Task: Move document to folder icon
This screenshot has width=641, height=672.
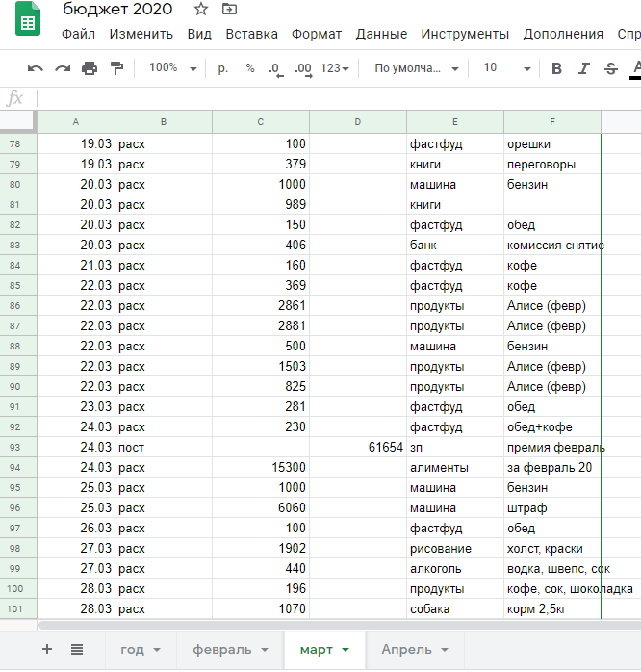Action: (229, 9)
